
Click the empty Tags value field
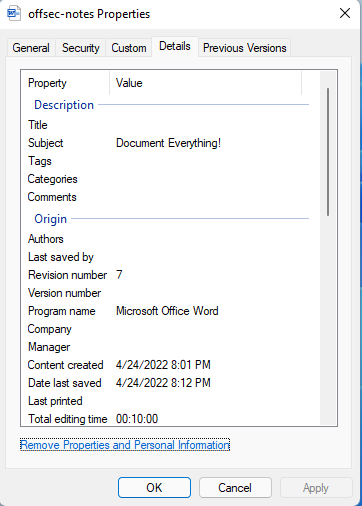pos(208,161)
